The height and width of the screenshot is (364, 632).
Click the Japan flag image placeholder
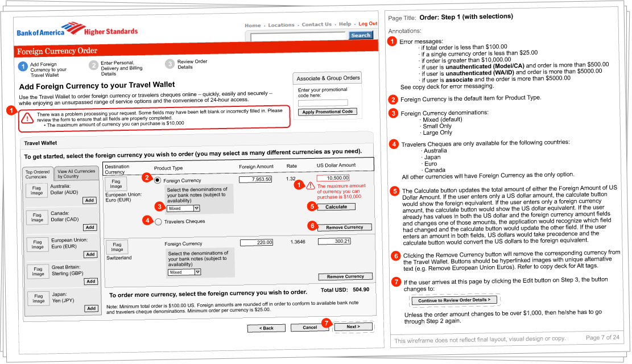tap(38, 298)
